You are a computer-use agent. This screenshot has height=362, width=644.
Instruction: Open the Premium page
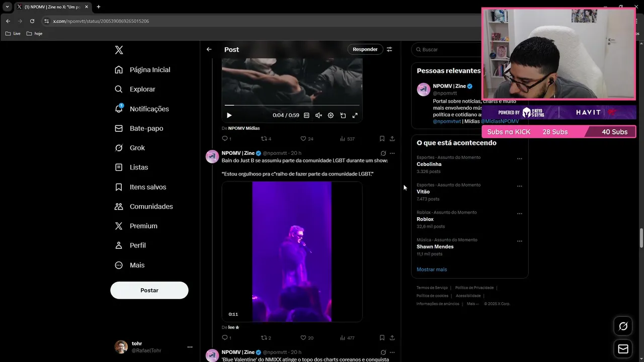click(x=136, y=226)
